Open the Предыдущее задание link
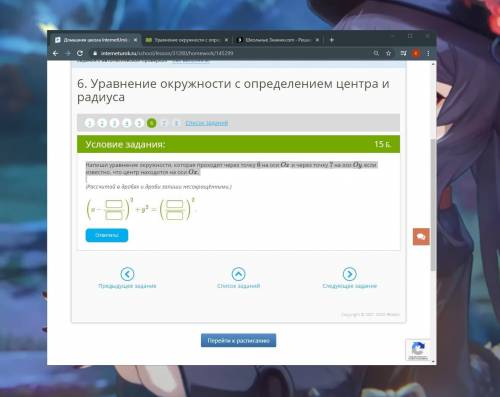 127,286
